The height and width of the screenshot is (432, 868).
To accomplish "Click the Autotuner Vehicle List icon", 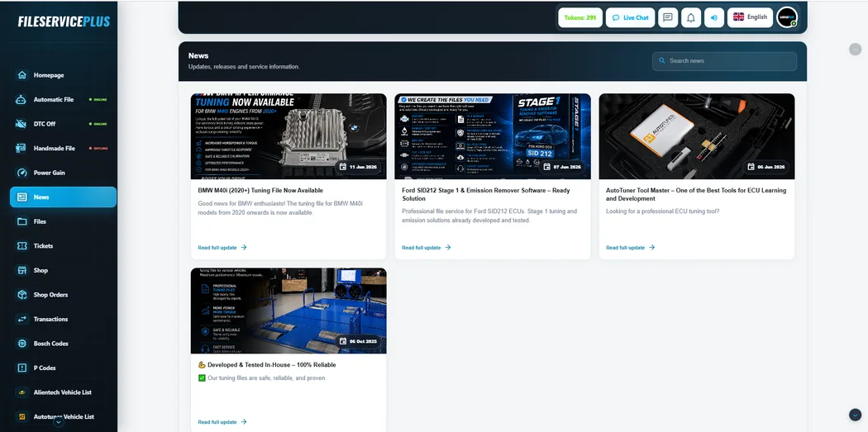I will (x=22, y=416).
